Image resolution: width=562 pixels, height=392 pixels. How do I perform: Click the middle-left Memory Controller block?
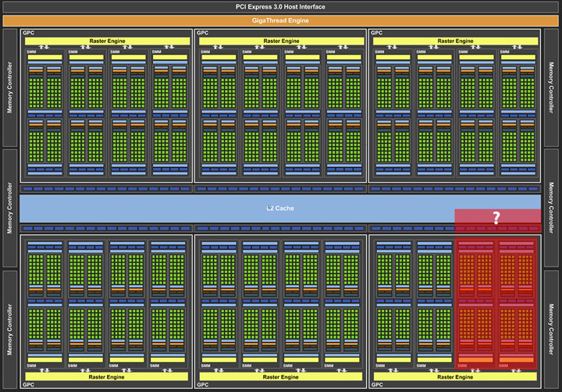[x=10, y=208]
